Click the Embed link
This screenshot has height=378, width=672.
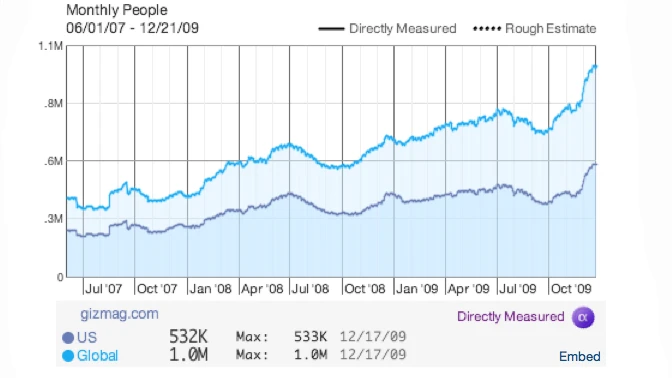(579, 356)
